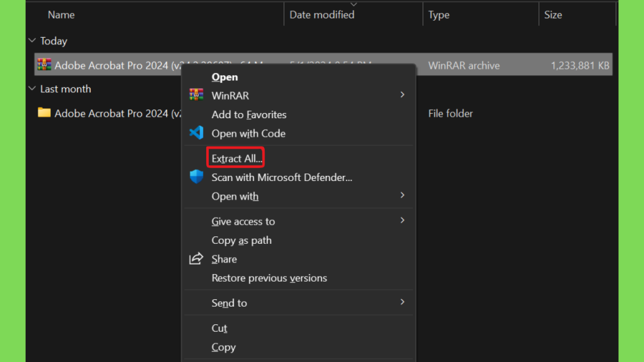Click the yellow folder icon under Last month

44,112
